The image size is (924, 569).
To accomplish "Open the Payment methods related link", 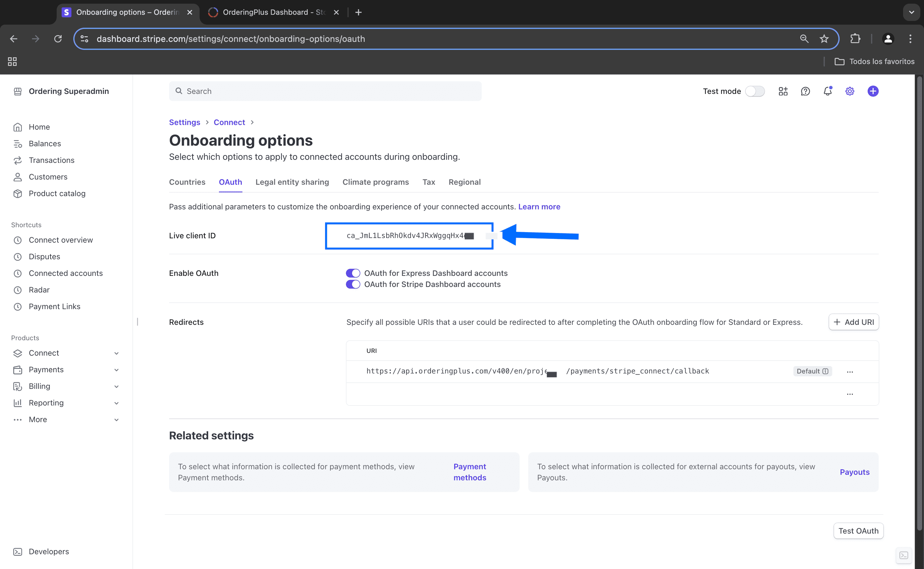I will click(470, 472).
